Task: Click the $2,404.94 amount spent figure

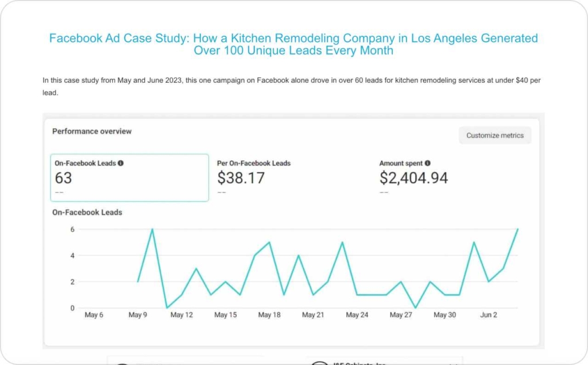Action: pos(413,178)
